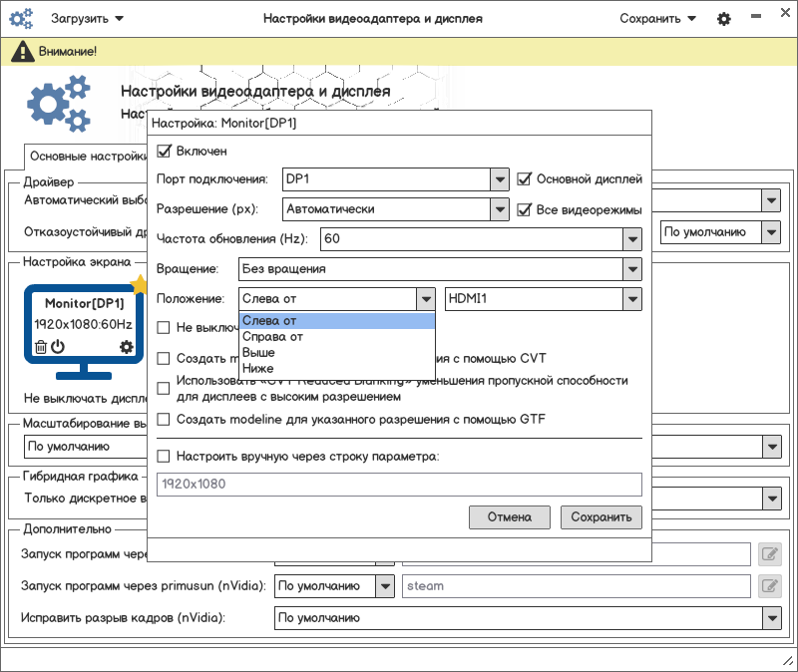Image resolution: width=798 pixels, height=672 pixels.
Task: Click the power icon on Monitor[DP1]
Action: point(58,347)
